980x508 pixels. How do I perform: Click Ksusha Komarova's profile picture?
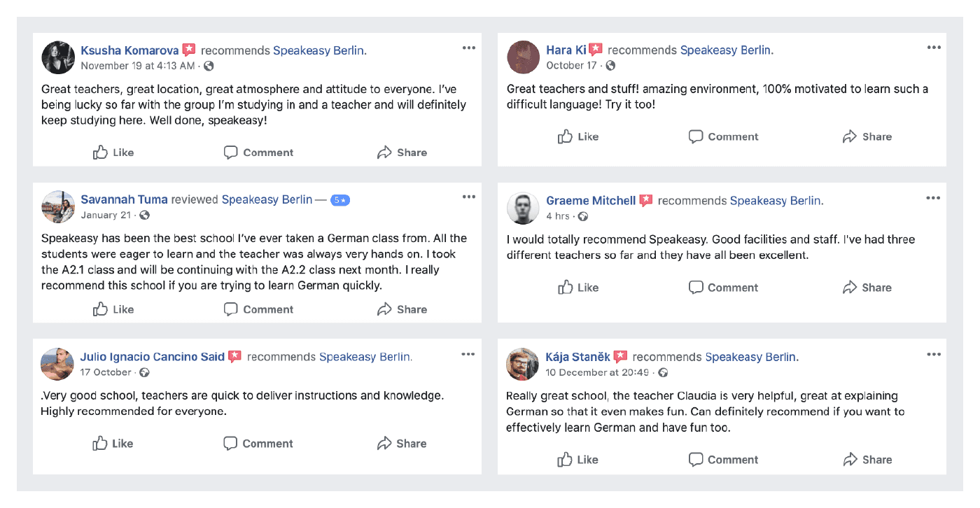coord(58,57)
